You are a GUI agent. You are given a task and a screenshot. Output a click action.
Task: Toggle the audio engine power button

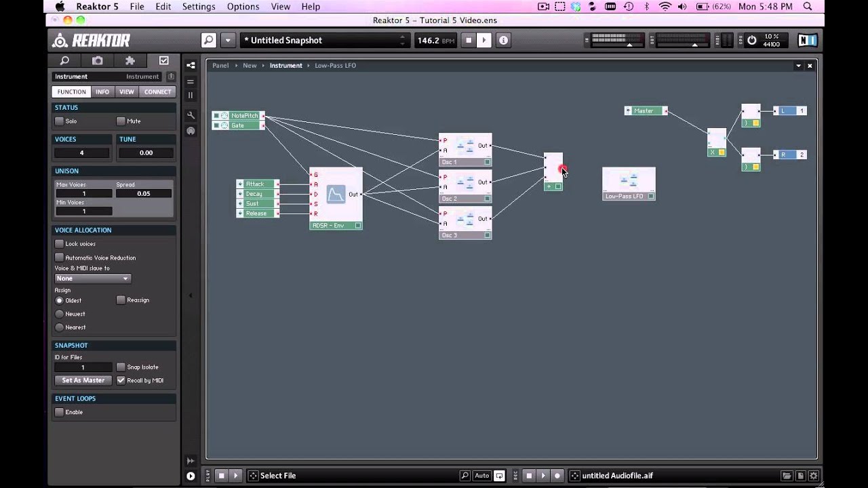tap(751, 40)
